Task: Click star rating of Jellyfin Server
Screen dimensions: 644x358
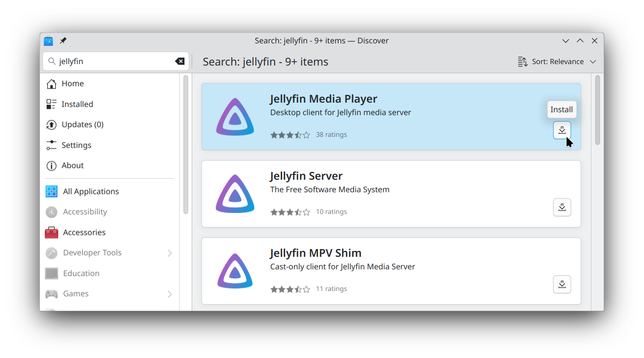Action: 290,212
